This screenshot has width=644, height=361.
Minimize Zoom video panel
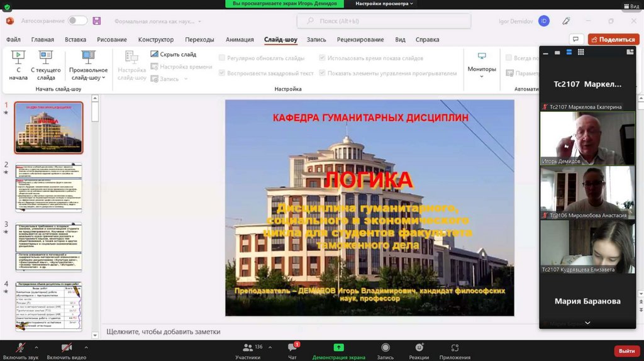pyautogui.click(x=545, y=53)
